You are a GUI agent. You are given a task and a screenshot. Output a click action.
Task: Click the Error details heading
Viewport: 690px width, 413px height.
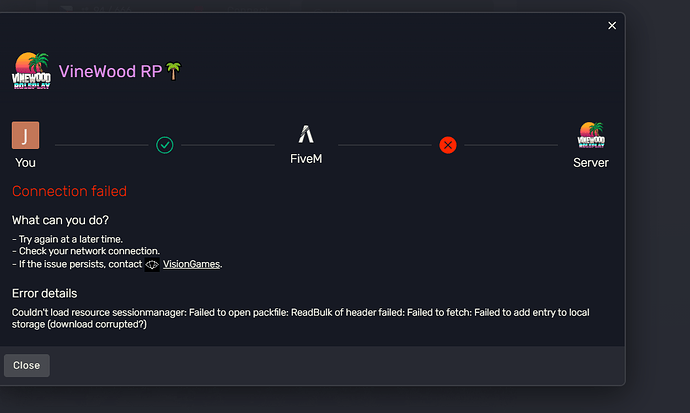[44, 293]
